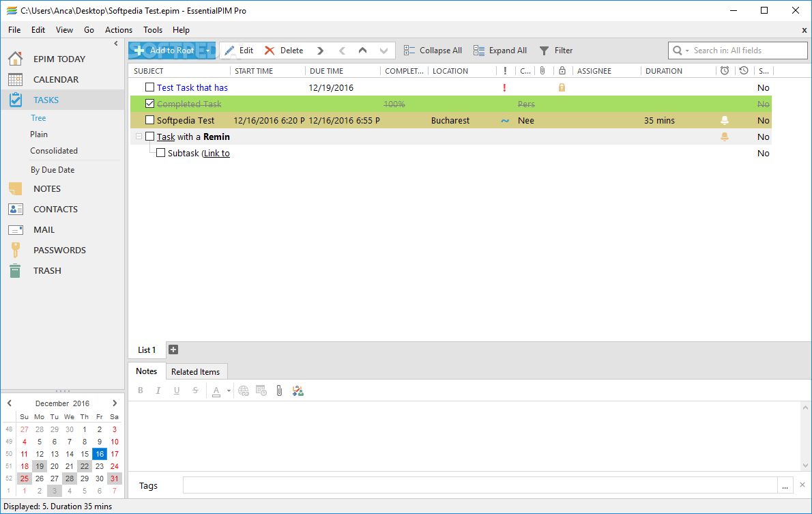Screen dimensions: 812x514
Task: Open Add to Root dropdown arrow
Action: [207, 51]
